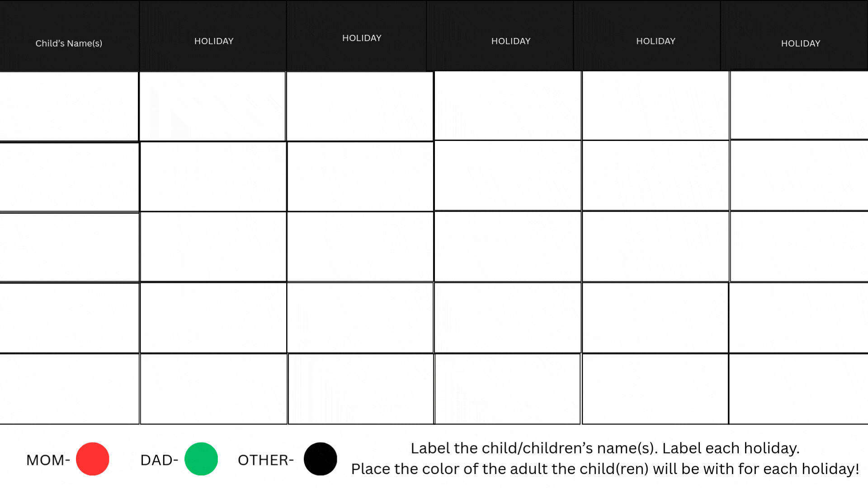Click the black OTHER color circle
Viewport: 868px width, 488px height.
(321, 459)
